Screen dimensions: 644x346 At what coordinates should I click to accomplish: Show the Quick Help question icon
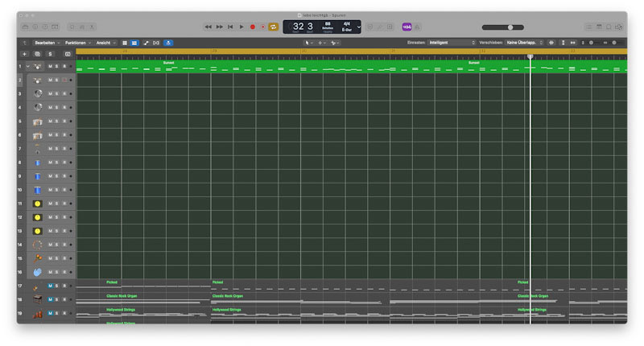45,27
